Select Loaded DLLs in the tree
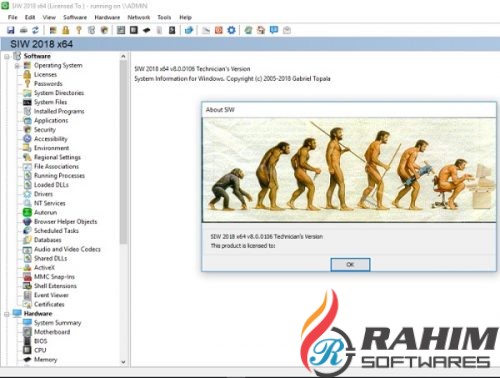500x378 pixels. coord(51,185)
